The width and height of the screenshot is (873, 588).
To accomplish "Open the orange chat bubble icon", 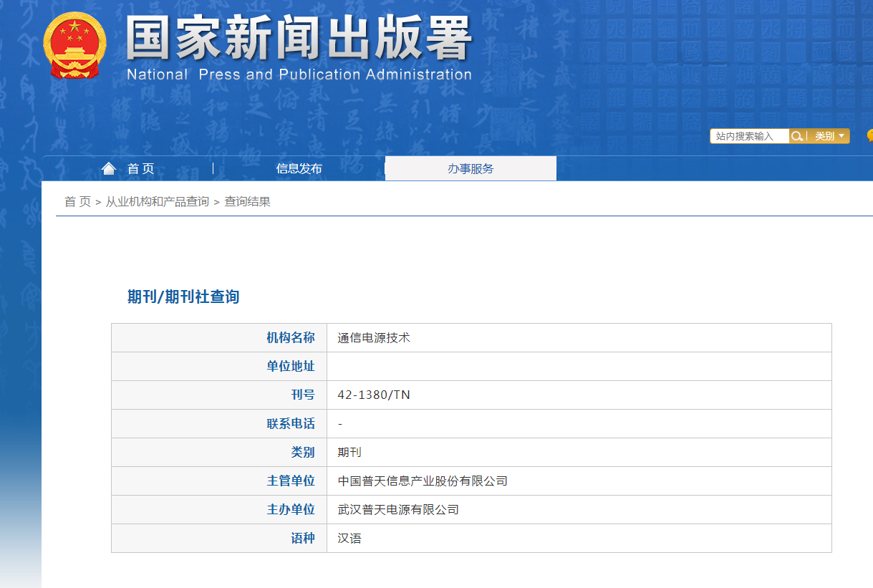I will 869,135.
